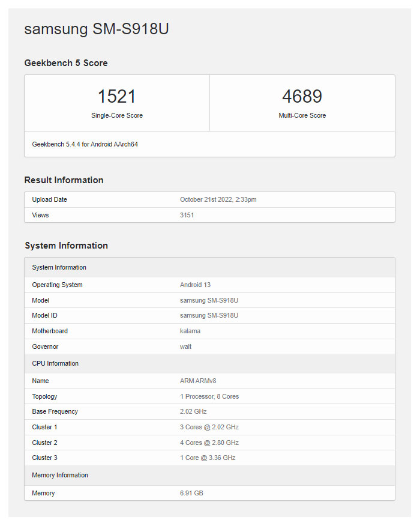
Task: Click the Topology value 1 Processor, 8 Cores
Action: 209,396
